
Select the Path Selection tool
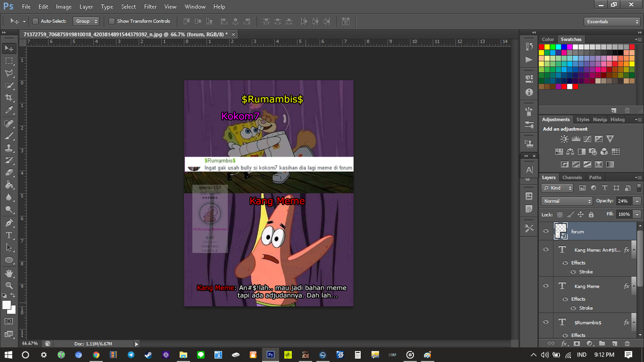9,248
